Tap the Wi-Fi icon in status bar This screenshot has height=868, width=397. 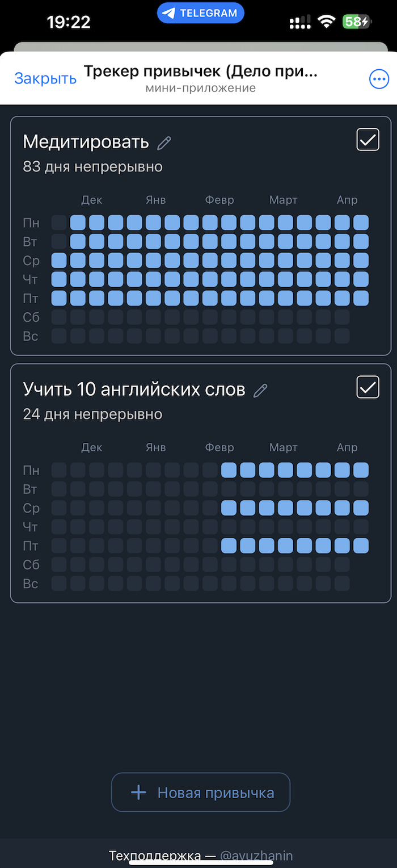coord(326,22)
